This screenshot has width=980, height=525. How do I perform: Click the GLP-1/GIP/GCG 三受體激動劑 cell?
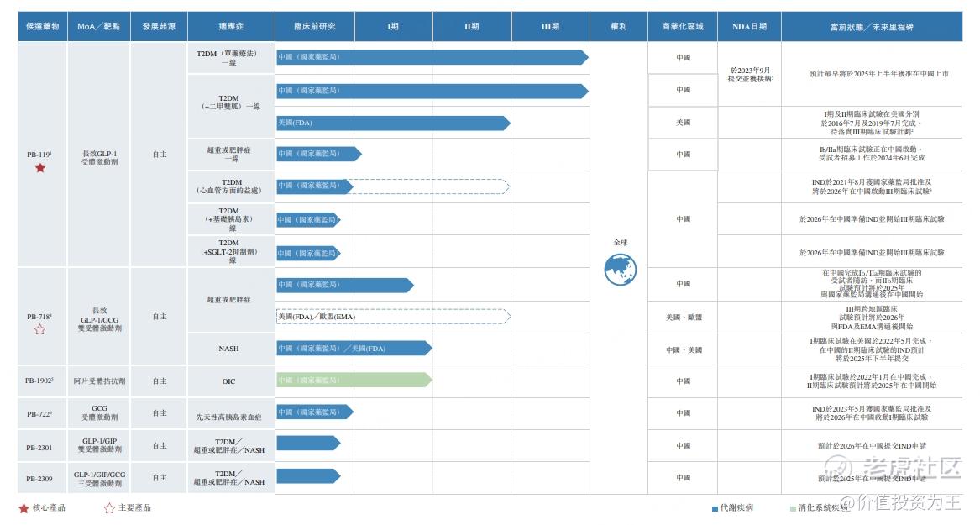point(99,479)
